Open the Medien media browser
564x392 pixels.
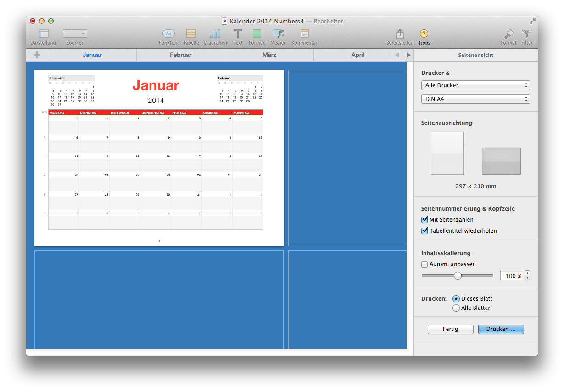279,34
